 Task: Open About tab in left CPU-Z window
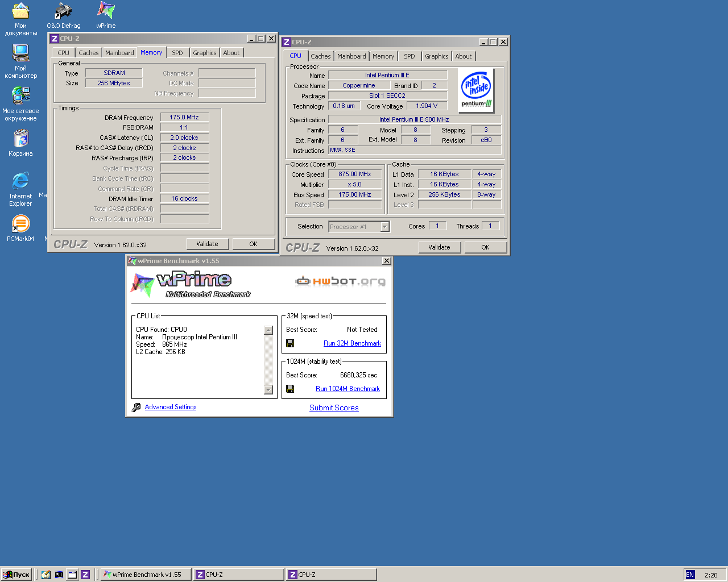tap(231, 53)
